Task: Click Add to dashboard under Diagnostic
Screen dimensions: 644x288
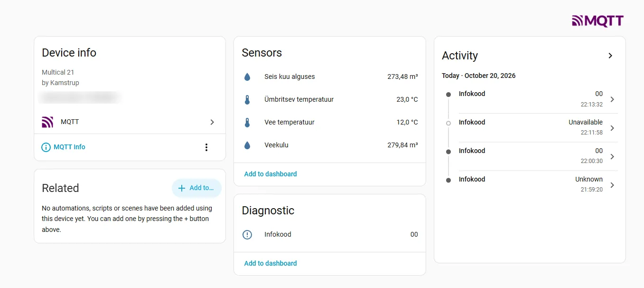Action: coord(271,263)
